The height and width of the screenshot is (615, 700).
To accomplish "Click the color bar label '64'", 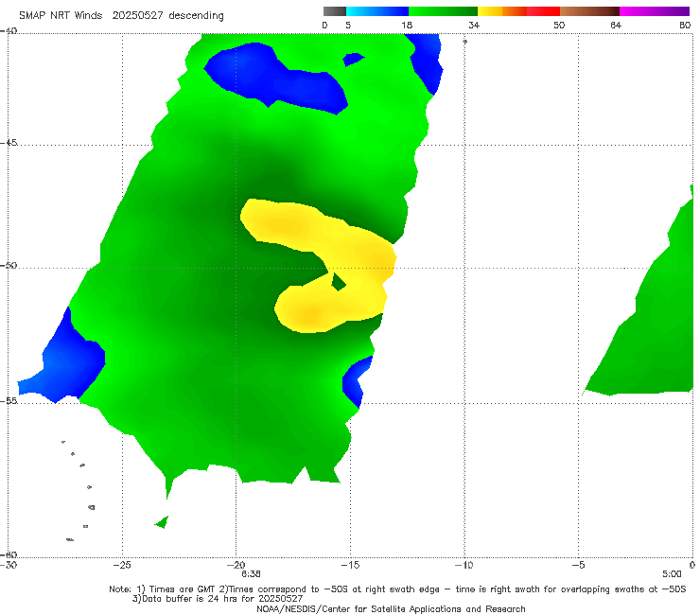I will click(x=616, y=25).
